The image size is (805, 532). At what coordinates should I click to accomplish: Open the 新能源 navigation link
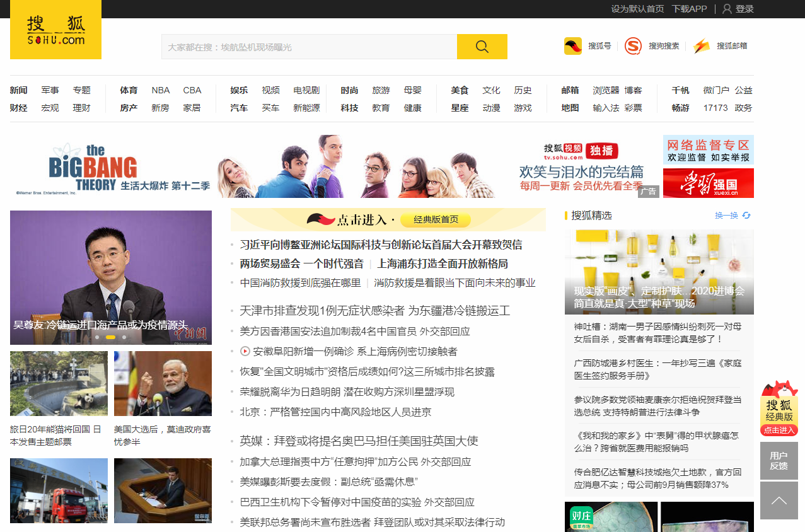[x=306, y=108]
